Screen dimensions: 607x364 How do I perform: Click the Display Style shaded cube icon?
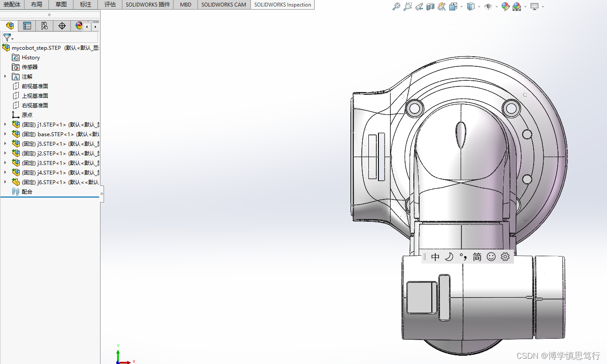(x=471, y=7)
